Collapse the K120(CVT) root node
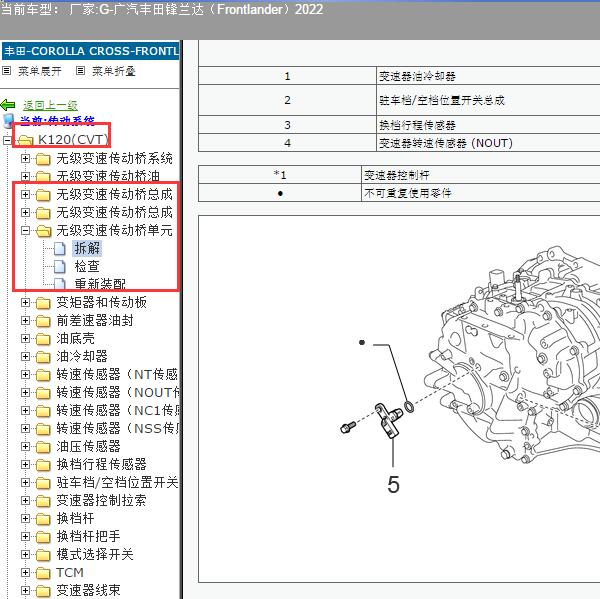The width and height of the screenshot is (600, 599). point(7,140)
